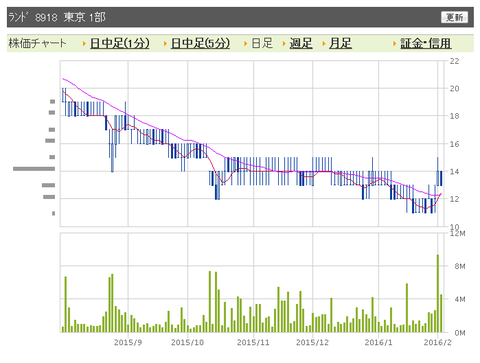
Task: Select the 日足 daily chart tab
Action: pos(262,43)
